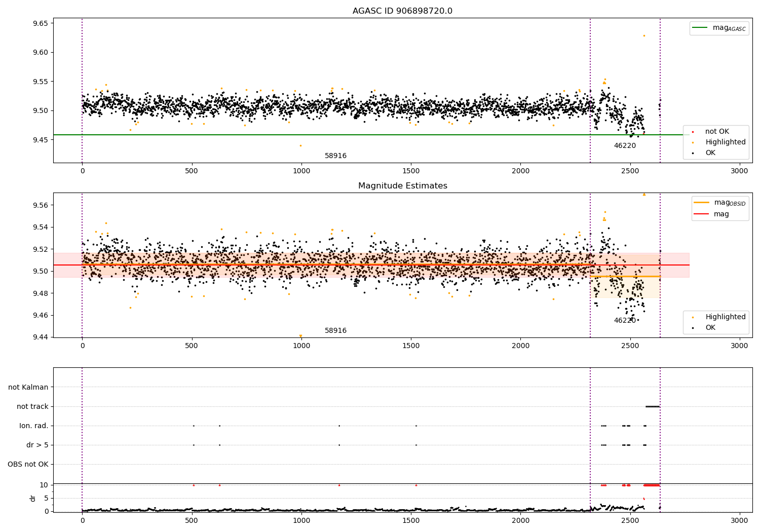The width and height of the screenshot is (760, 532).
Task: Click the green line sample in the mag AGASC legend
Action: coord(700,28)
